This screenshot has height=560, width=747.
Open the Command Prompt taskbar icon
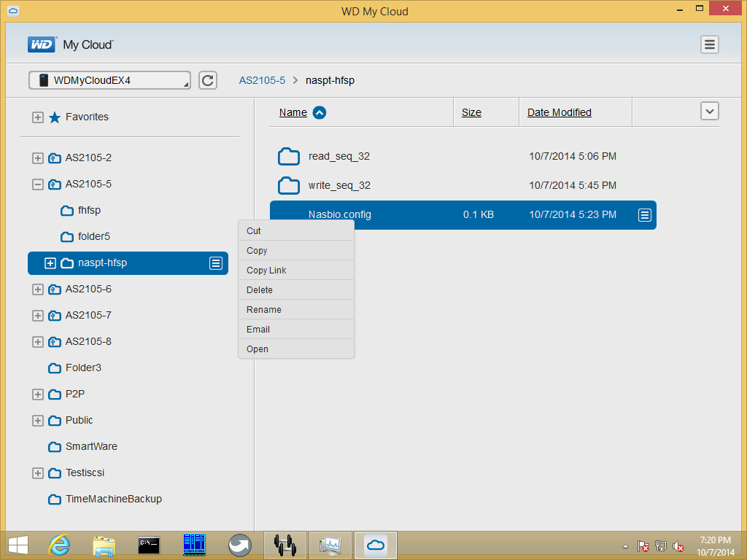coord(149,545)
